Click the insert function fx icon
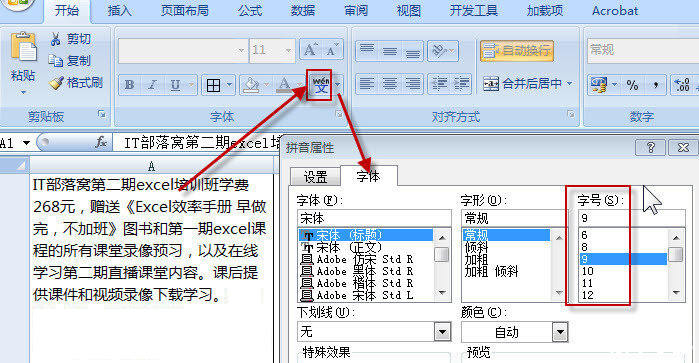 pos(101,142)
